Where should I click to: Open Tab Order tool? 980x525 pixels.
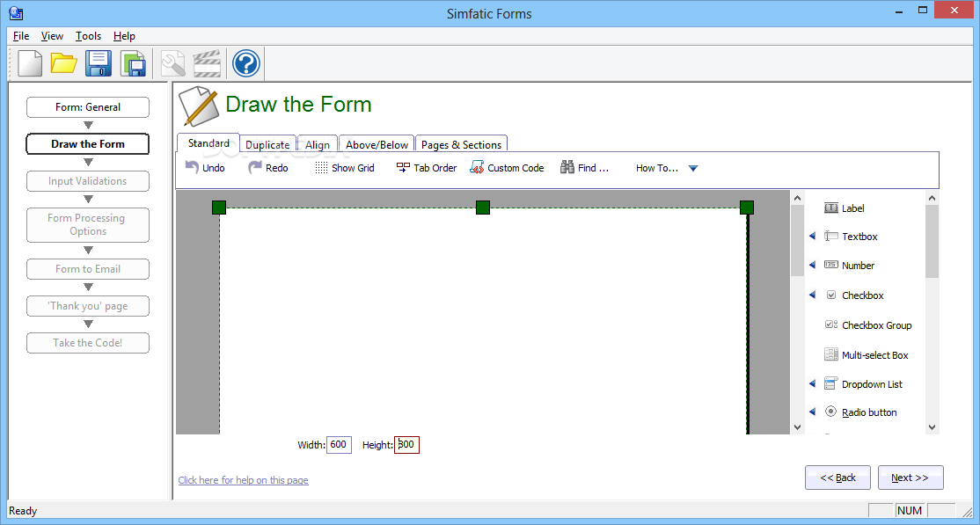tap(427, 167)
